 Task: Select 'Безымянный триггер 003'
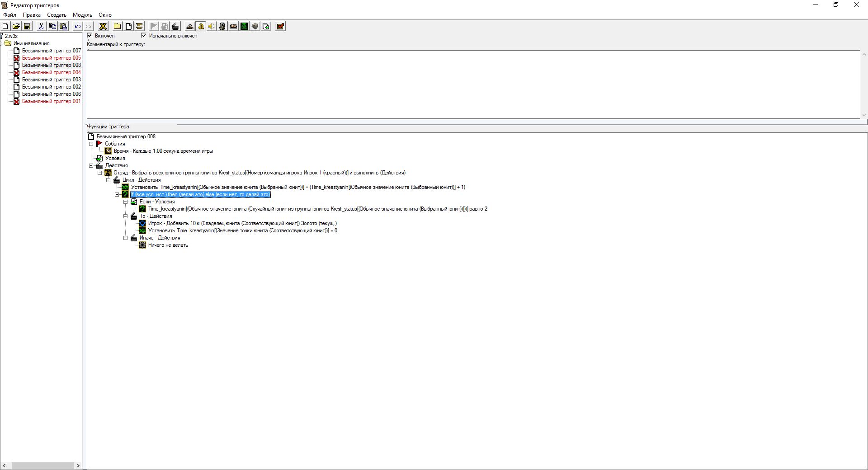[52, 80]
